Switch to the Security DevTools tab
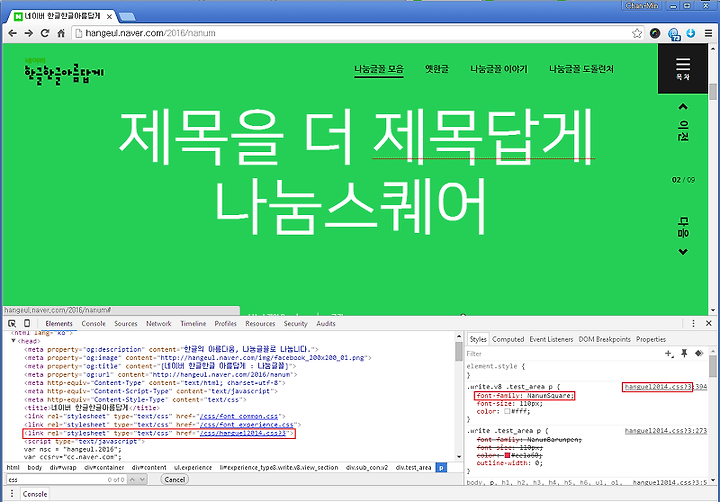 [x=295, y=324]
